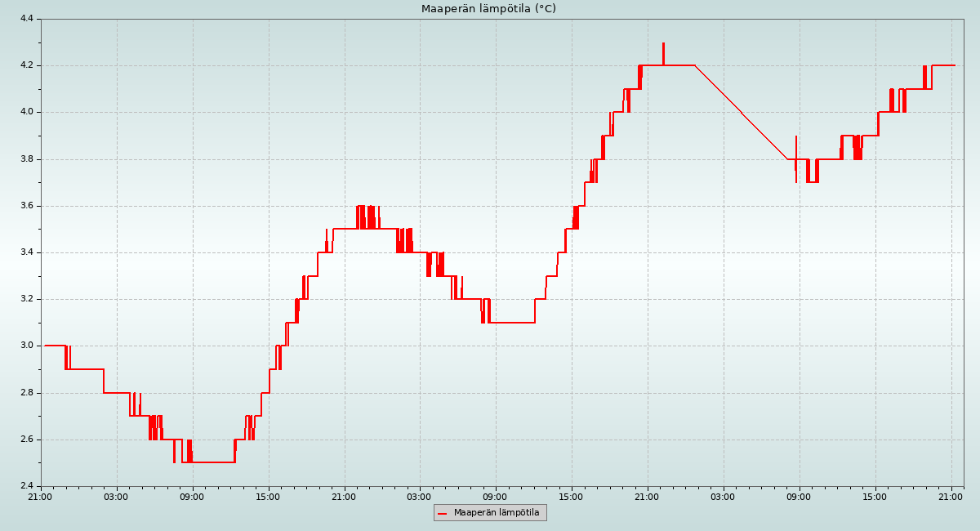Screen dimensions: 980x531
Task: Click the 4.0 y-axis tick label
Action: tap(24, 112)
